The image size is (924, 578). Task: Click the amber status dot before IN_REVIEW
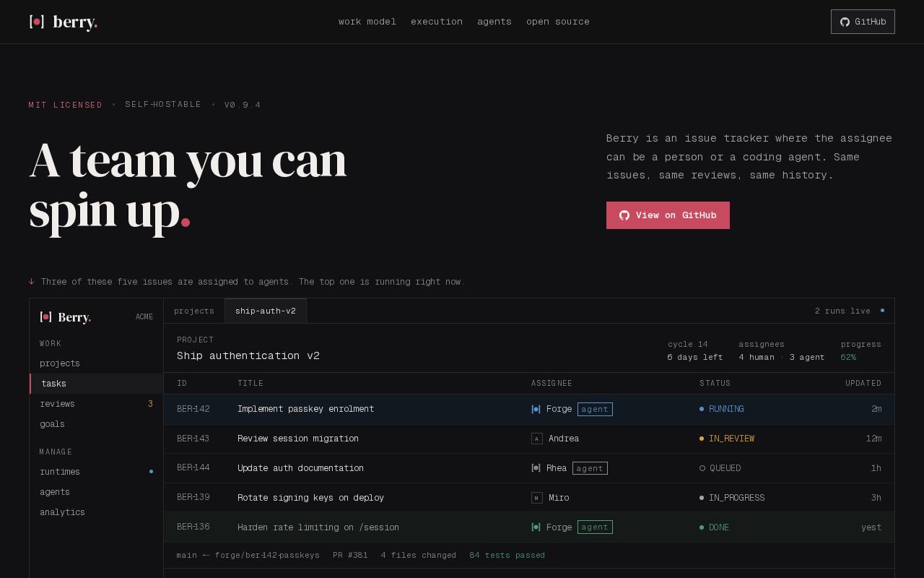(702, 439)
